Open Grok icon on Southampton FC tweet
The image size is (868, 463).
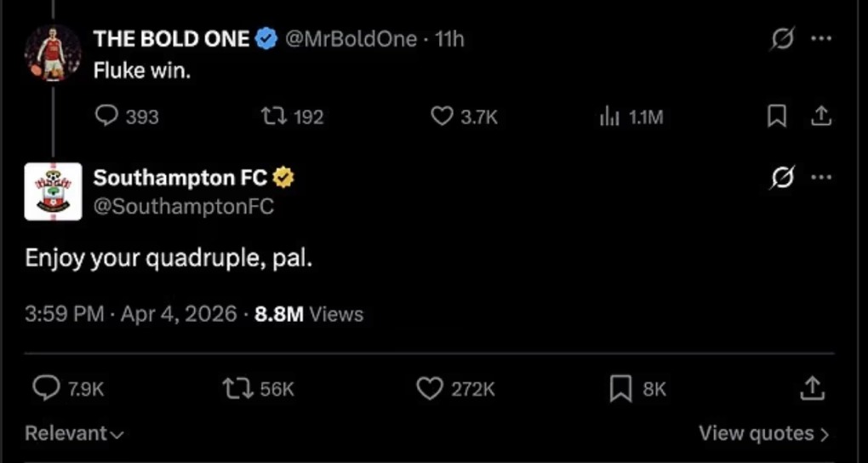tap(782, 178)
